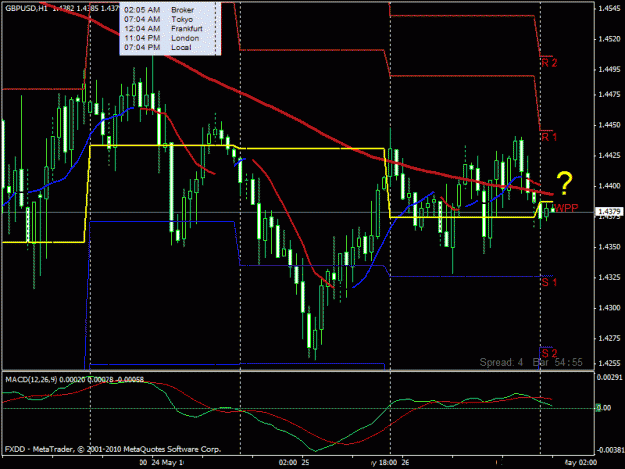Click the 1.4255 price axis label
Viewport: 625px width, 469px height.
tap(609, 363)
